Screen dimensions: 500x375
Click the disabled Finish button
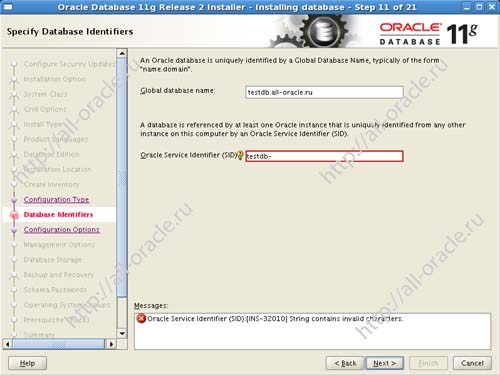pos(428,363)
